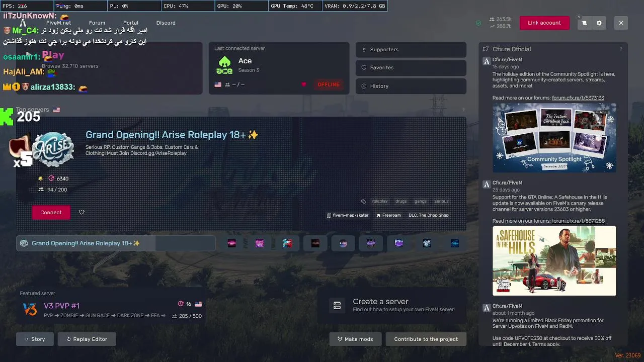The width and height of the screenshot is (644, 362).
Task: Select the Grand Opening Arise carousel entry
Action: (x=116, y=243)
